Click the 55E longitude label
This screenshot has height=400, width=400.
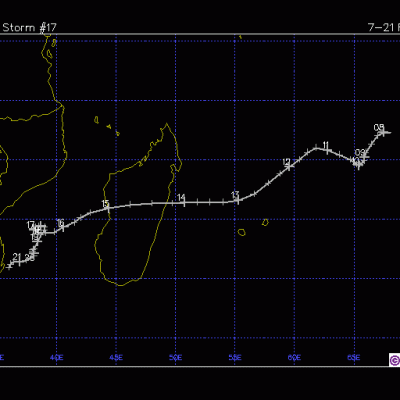click(235, 358)
